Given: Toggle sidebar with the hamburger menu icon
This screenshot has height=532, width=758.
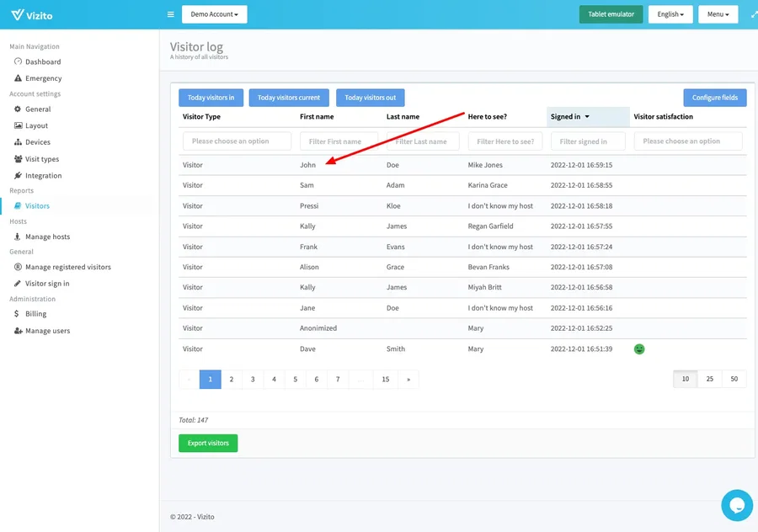Looking at the screenshot, I should click(x=171, y=14).
